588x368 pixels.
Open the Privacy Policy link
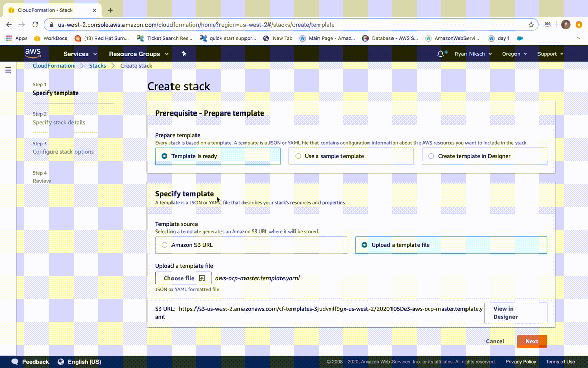coord(521,362)
